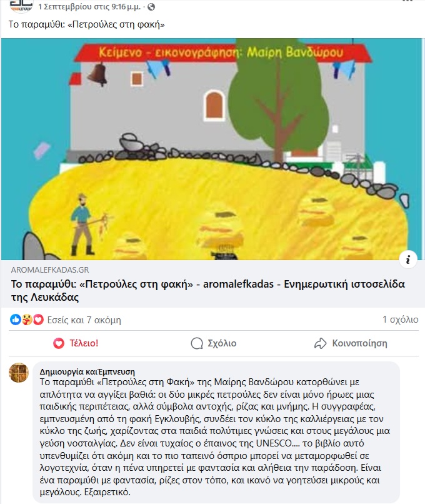Click the red heart reaction icon
425x504 pixels.
[38, 320]
